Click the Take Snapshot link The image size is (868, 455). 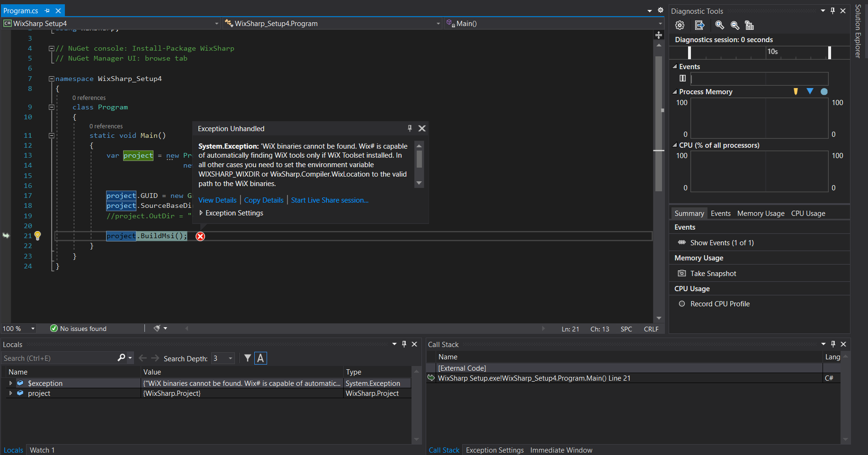tap(713, 274)
